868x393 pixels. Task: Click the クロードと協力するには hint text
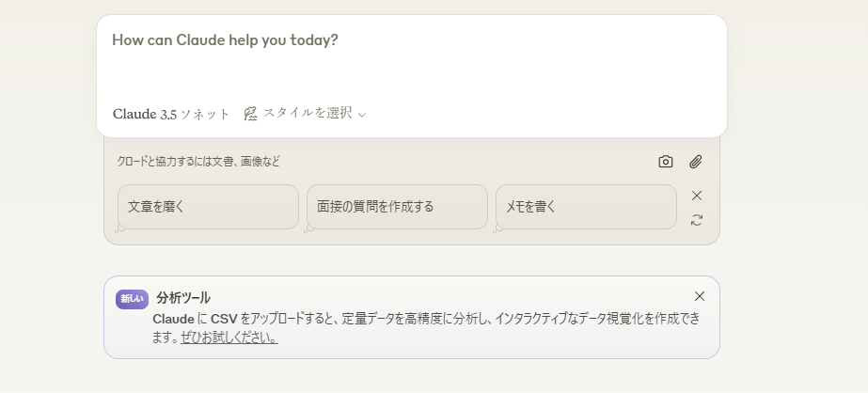[198, 162]
